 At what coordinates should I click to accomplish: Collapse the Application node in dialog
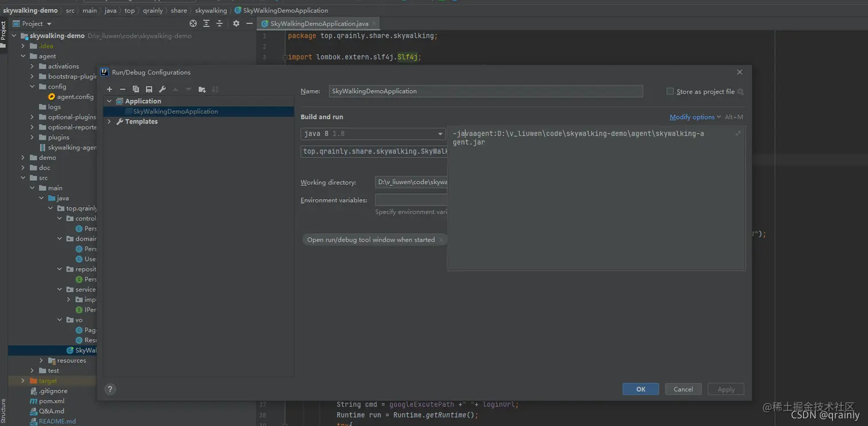pos(109,101)
